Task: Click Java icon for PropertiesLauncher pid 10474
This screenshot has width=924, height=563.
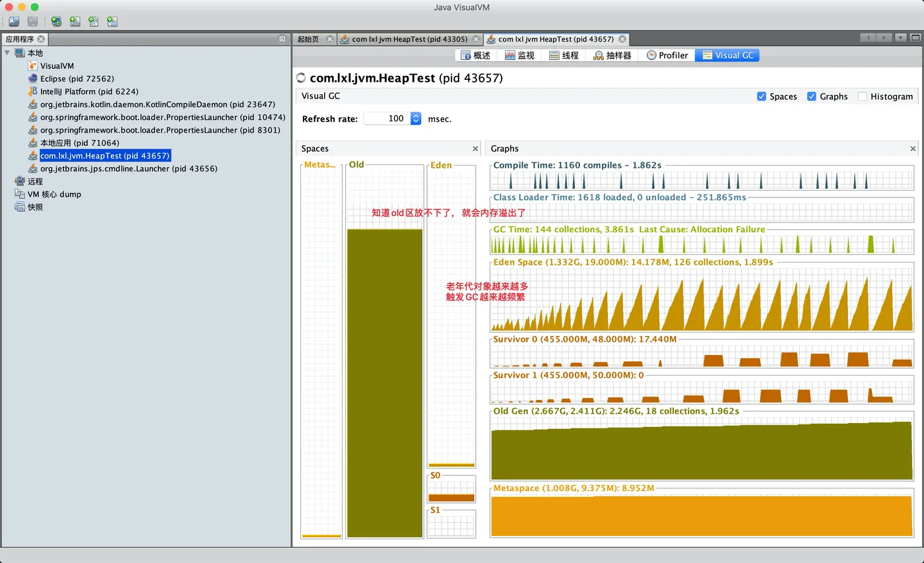Action: pyautogui.click(x=33, y=117)
